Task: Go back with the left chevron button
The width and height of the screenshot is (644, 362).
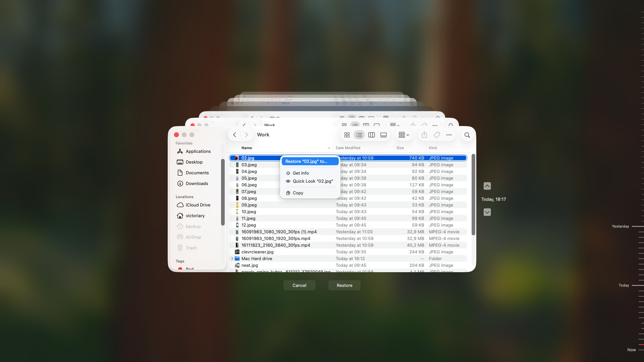Action: pyautogui.click(x=235, y=135)
